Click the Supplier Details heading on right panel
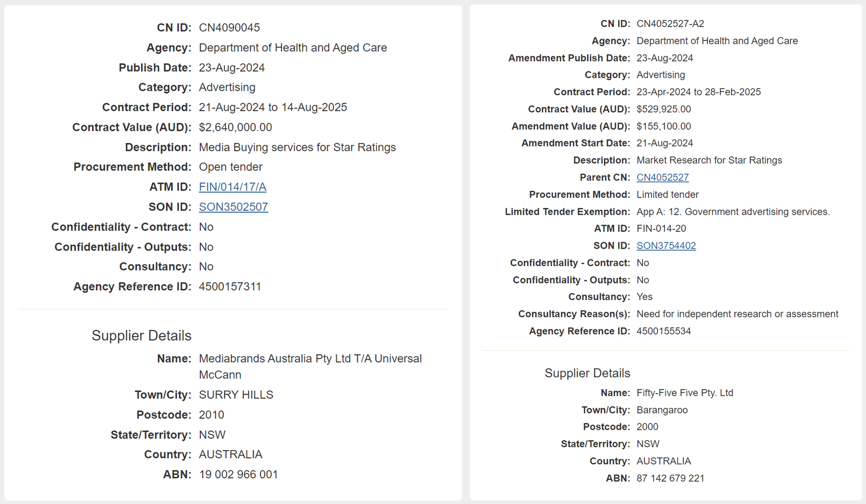866x504 pixels. coord(587,372)
